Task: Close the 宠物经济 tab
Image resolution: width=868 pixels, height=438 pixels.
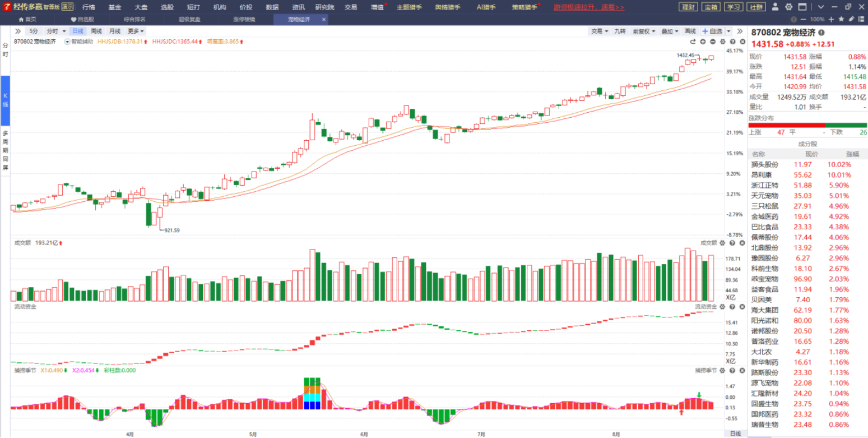Action: tap(323, 19)
